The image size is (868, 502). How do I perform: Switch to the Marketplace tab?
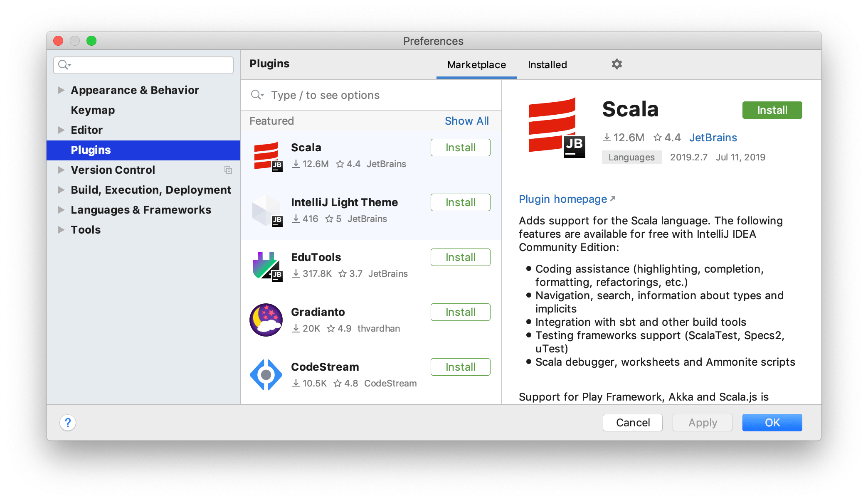[x=476, y=64]
